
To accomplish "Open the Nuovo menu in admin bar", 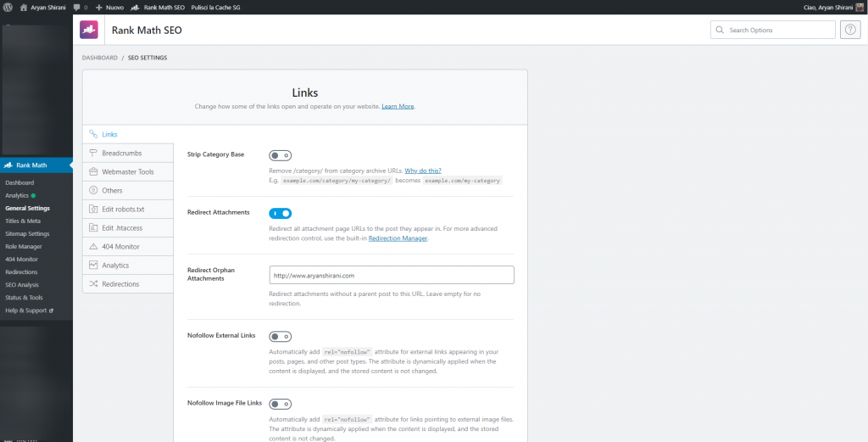I will tap(109, 7).
